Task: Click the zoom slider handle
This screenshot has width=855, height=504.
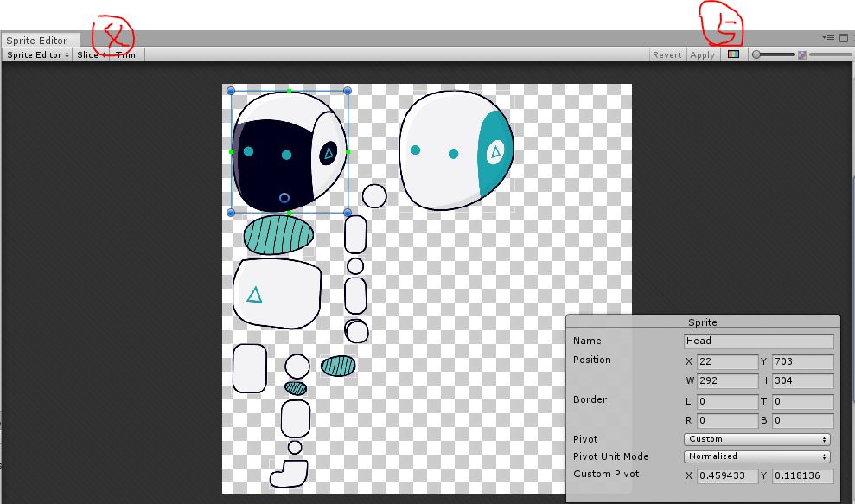Action: [757, 54]
